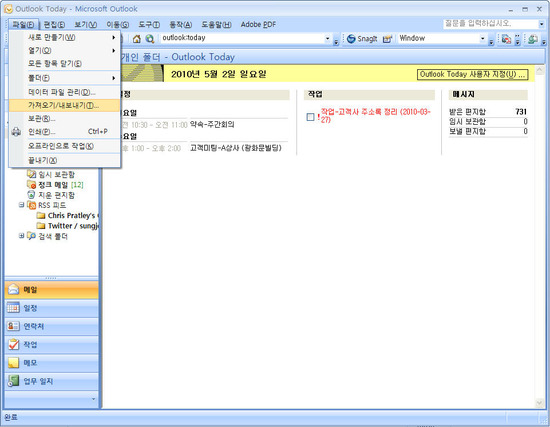The height and width of the screenshot is (427, 550).
Task: Open the 작업-고객사 주소록 정리 task link
Action: click(x=375, y=115)
